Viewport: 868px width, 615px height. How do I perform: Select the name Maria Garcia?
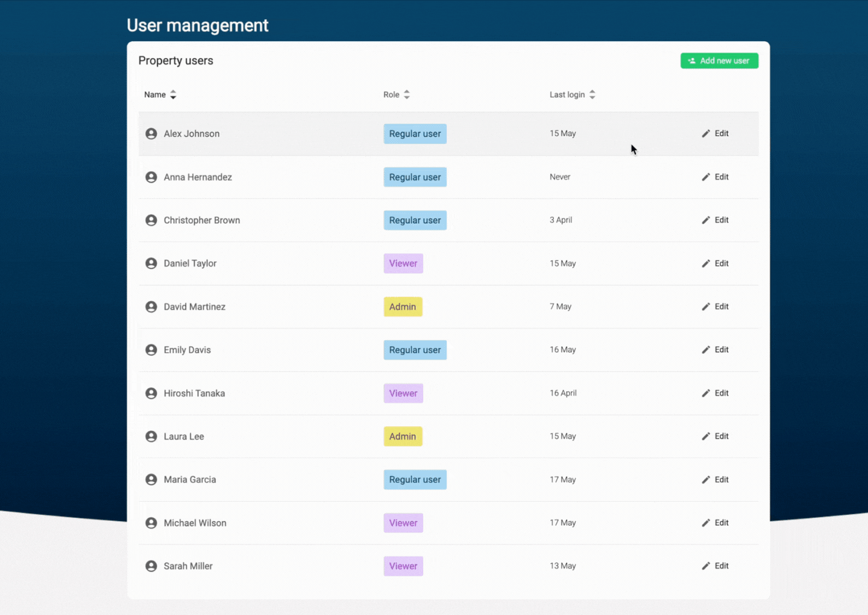click(190, 479)
